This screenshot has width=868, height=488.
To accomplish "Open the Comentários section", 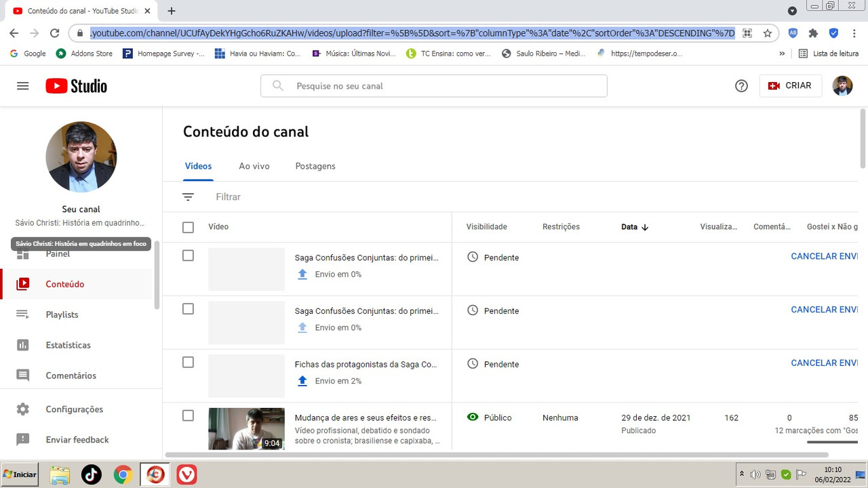I will point(70,375).
